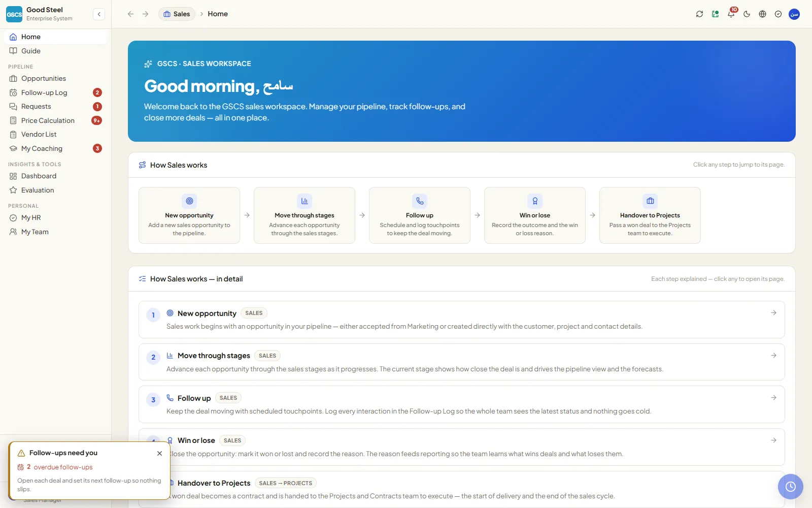Click the arrow on New opportunity detail row
The width and height of the screenshot is (812, 508).
tap(773, 313)
